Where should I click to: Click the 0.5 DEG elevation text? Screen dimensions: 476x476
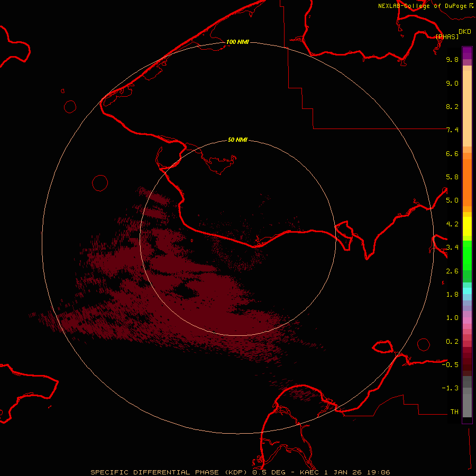pyautogui.click(x=270, y=472)
